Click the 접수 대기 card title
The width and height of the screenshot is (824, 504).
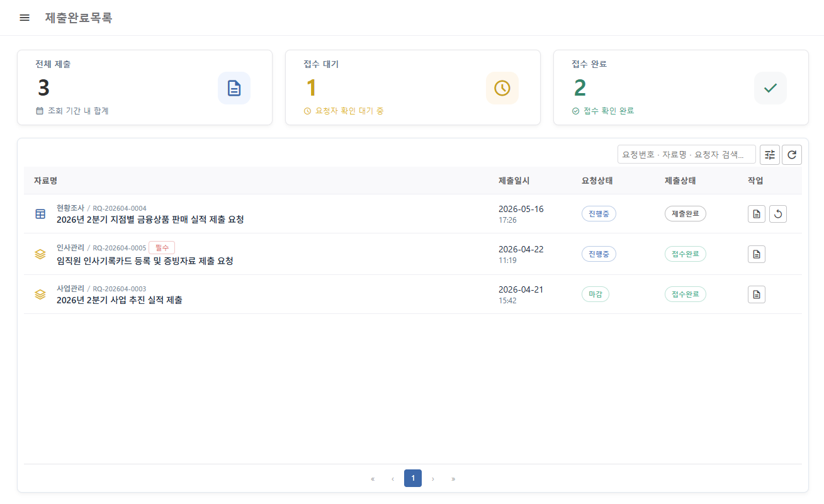[321, 64]
